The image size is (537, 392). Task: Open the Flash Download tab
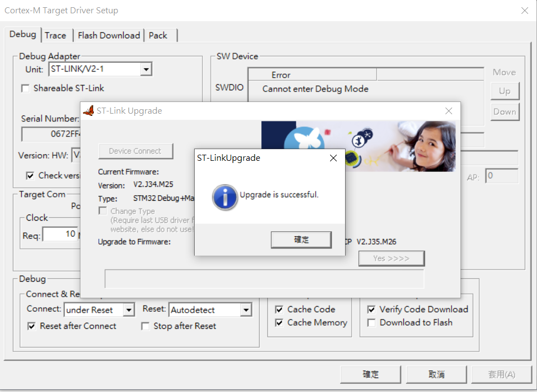tap(109, 35)
